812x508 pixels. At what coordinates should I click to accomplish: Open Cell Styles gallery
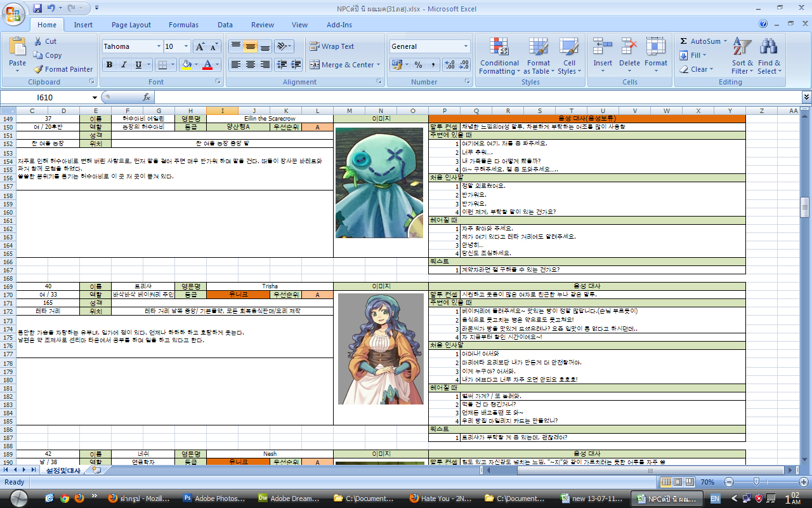[x=569, y=56]
